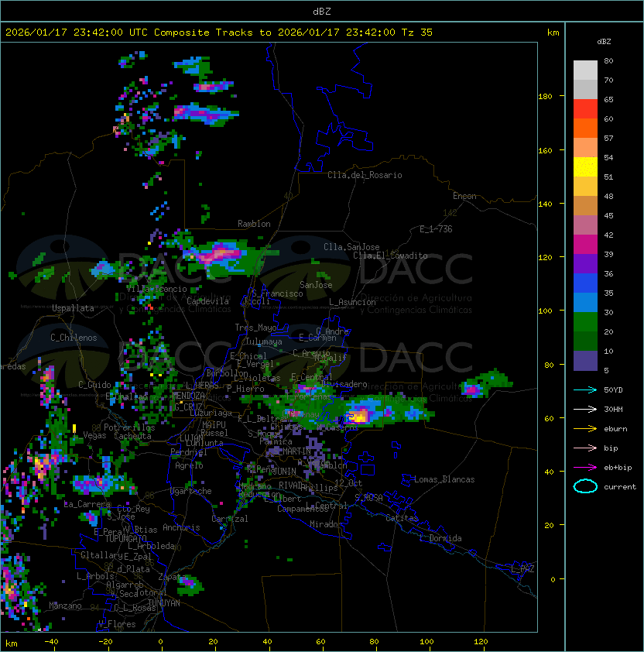This screenshot has height=652, width=644.
Task: Click the 'Tres_Mayo' map label
Action: pos(255,328)
